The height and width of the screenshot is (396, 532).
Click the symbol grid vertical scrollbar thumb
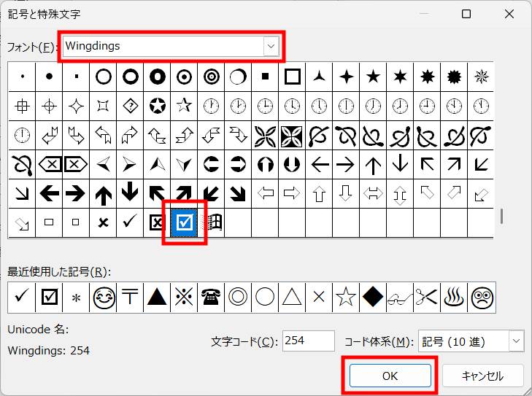coord(501,217)
